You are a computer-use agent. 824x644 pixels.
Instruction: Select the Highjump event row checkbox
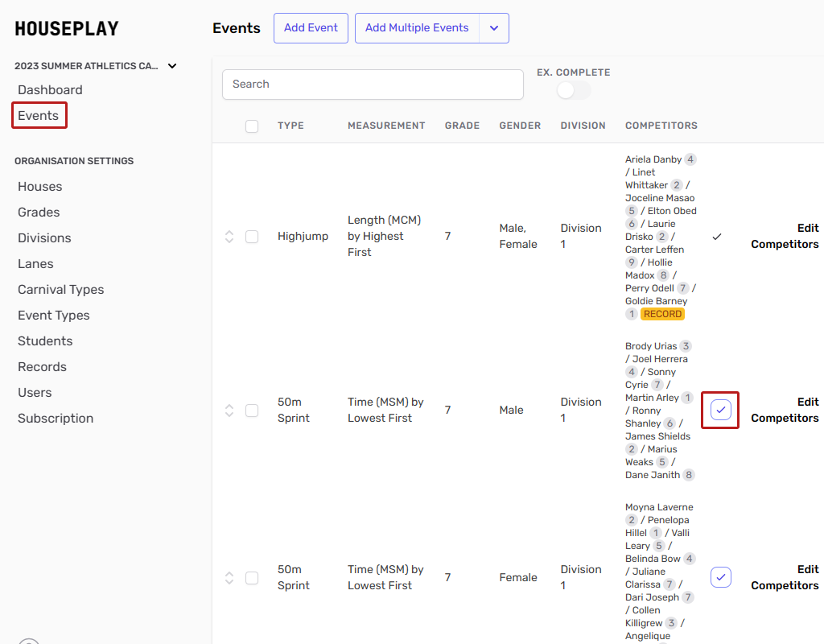(252, 237)
